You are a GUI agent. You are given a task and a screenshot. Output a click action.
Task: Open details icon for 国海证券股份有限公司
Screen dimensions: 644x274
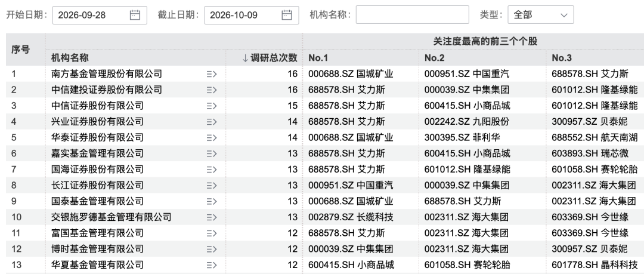[x=212, y=170]
